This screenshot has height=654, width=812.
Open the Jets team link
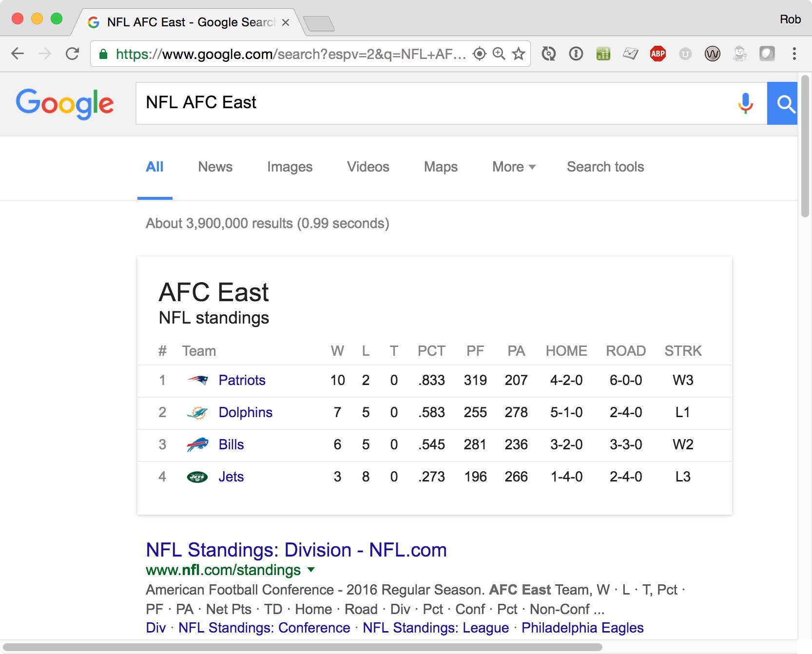pyautogui.click(x=231, y=477)
